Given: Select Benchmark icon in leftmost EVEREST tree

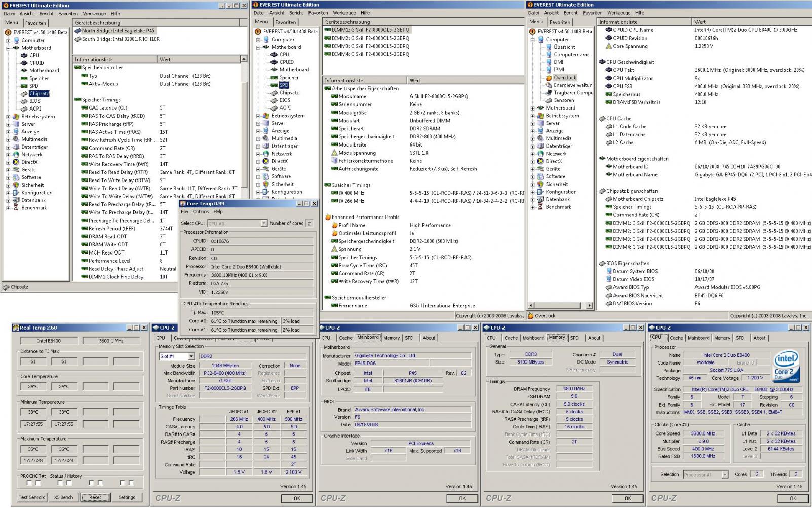Looking at the screenshot, I should pyautogui.click(x=16, y=208).
